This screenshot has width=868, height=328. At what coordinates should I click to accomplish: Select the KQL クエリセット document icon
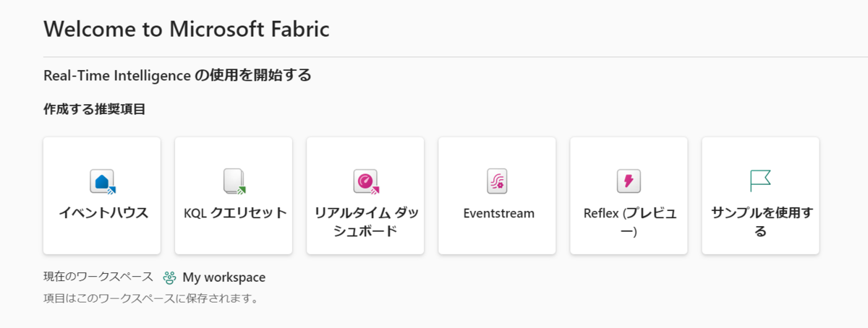click(234, 181)
